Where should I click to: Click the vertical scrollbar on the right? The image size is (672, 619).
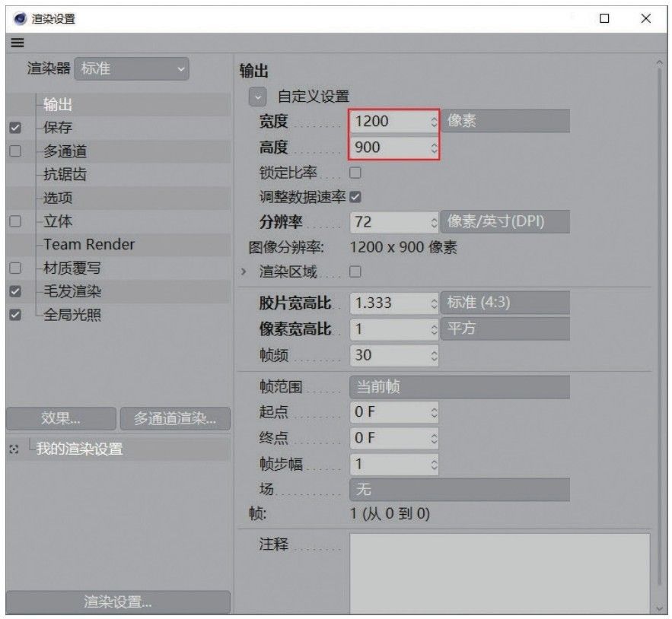coord(660,325)
